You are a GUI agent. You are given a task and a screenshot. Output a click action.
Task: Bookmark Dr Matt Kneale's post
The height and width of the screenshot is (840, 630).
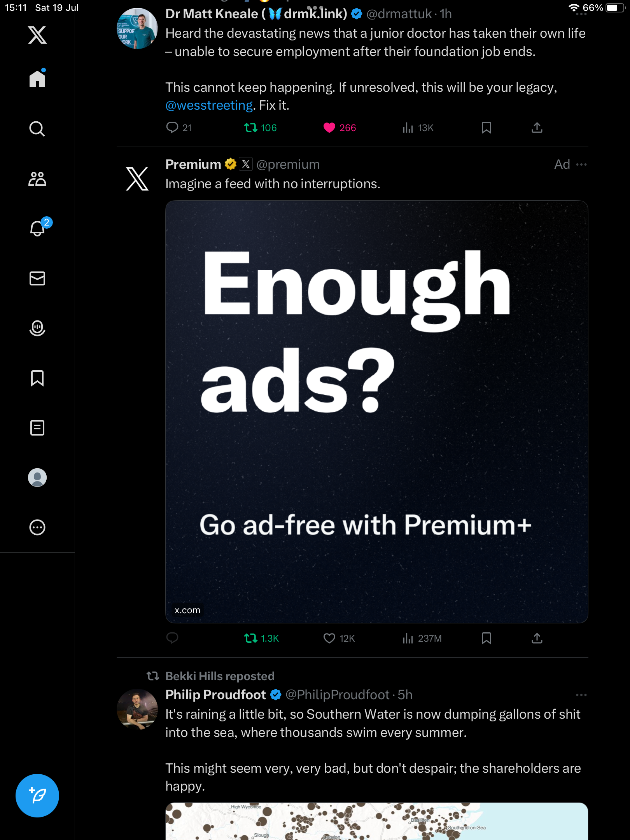486,128
